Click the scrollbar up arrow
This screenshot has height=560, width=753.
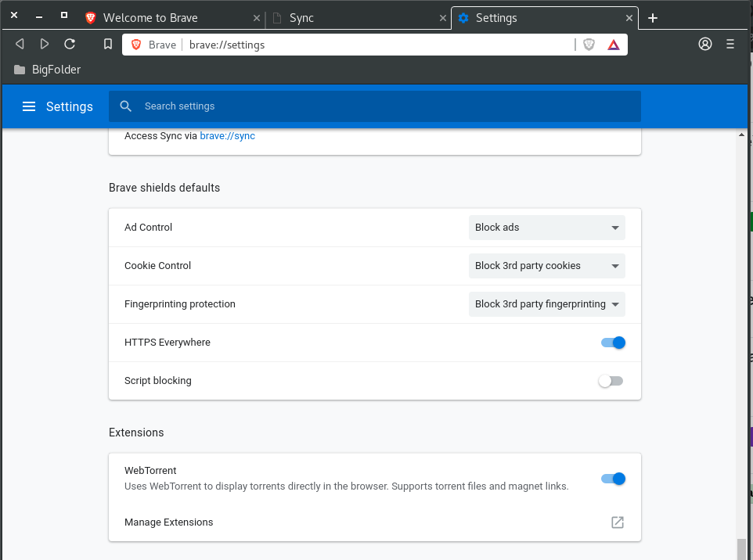coord(741,135)
